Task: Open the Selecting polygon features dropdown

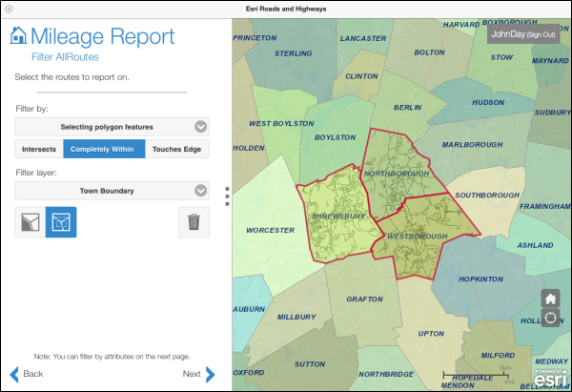Action: 112,126
